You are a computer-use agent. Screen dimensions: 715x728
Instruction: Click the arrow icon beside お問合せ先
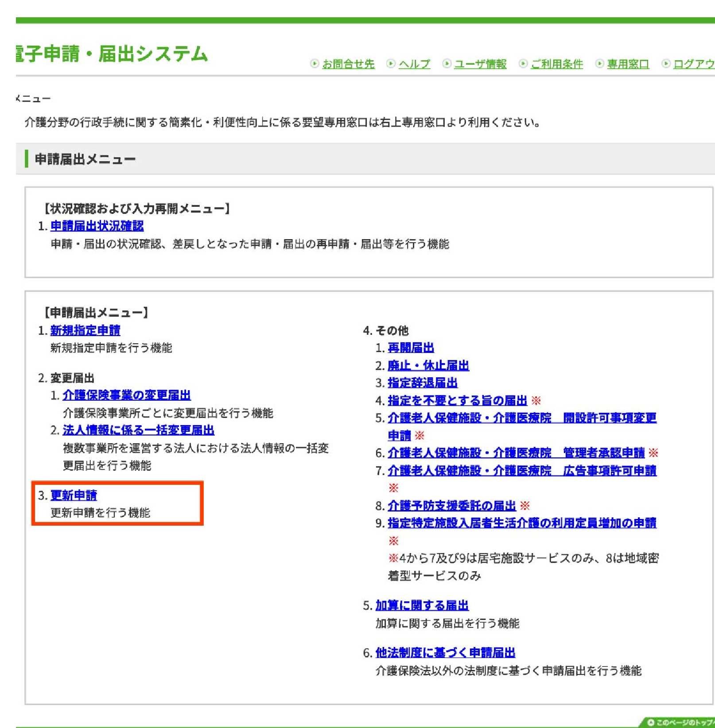coord(314,63)
